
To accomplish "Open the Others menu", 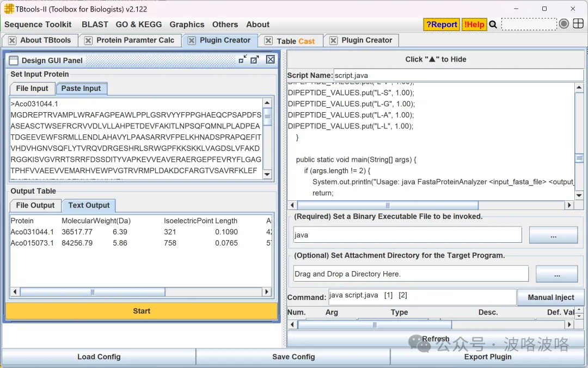I will click(x=225, y=24).
